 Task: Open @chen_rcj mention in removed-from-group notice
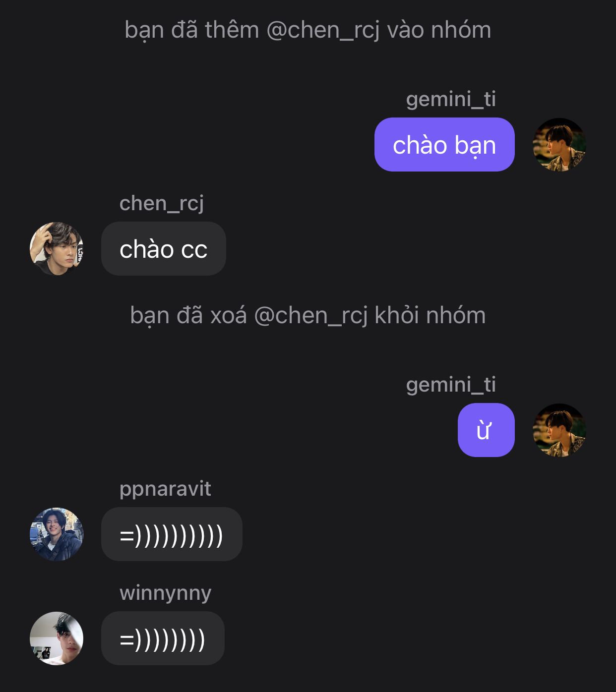click(x=311, y=316)
